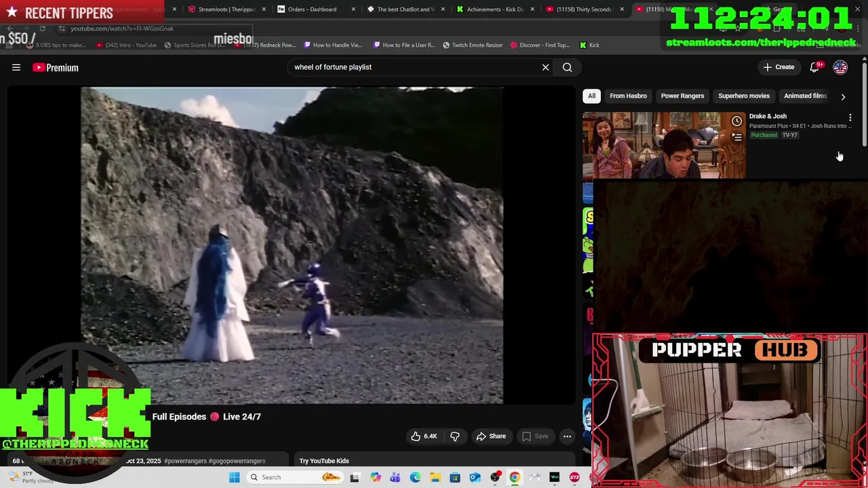Select the Power Rangers filter chip
Screen dimensions: 868x488
682,96
